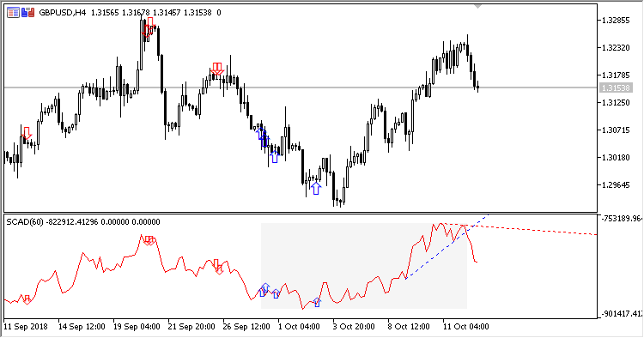Click the -753189.96 indicator scale value
This screenshot has width=644, height=338.
pyautogui.click(x=622, y=219)
